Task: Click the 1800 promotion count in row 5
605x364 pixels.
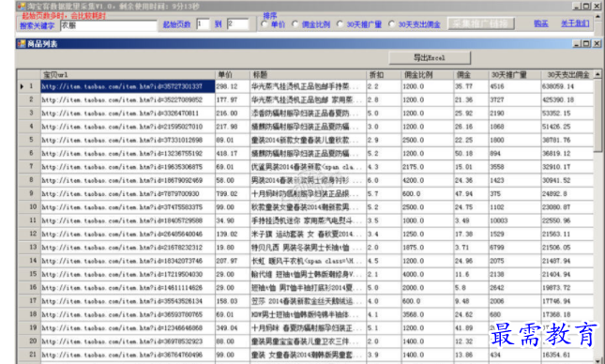Action: pyautogui.click(x=515, y=140)
